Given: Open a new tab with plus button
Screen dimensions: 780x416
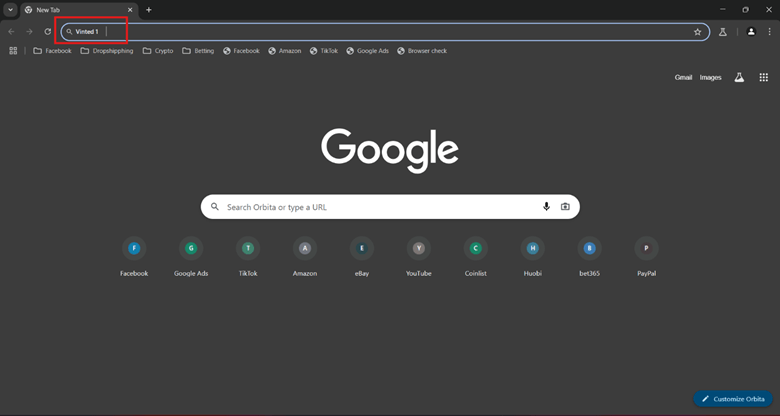Looking at the screenshot, I should (149, 10).
